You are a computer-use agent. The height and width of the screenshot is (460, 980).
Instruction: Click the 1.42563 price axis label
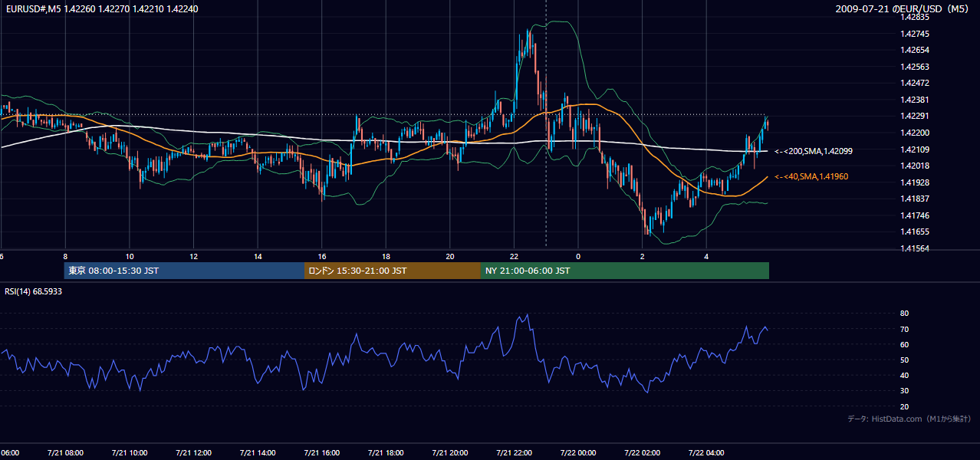916,67
